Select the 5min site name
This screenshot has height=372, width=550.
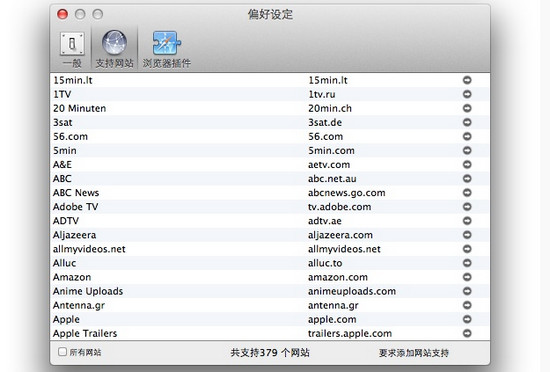(65, 150)
